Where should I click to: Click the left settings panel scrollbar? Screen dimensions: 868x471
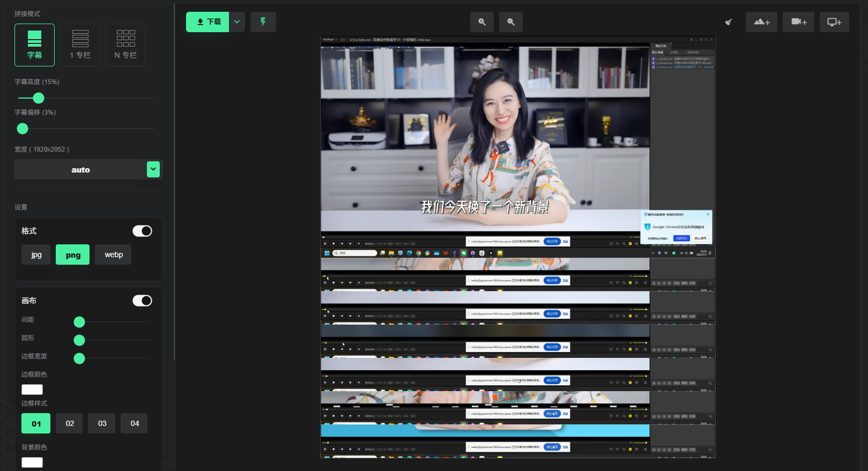tap(174, 182)
